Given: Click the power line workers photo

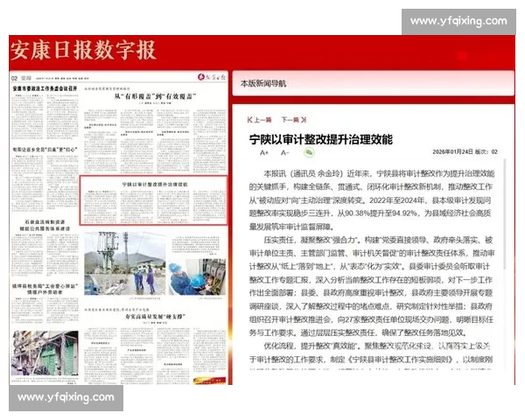Looking at the screenshot, I should 124,263.
